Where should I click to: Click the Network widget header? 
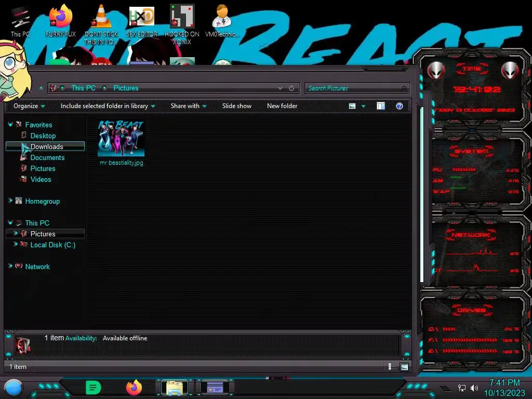point(471,235)
